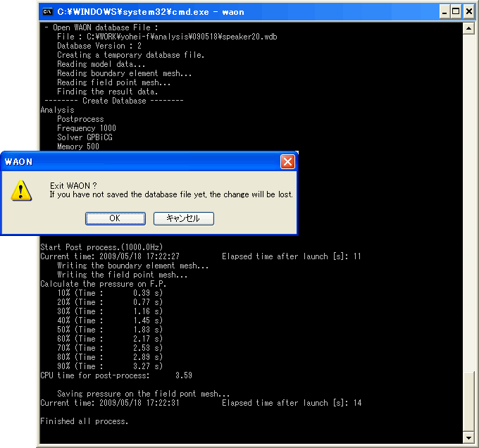The height and width of the screenshot is (448, 479).
Task: Click 'Start Post process.(1000.0Hz)' line
Action: (101, 247)
